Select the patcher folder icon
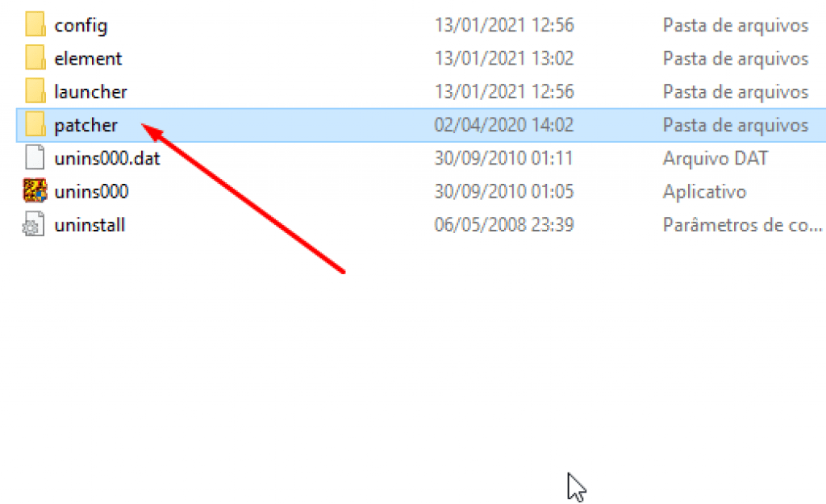Viewport: 826px width, 504px height. [x=35, y=125]
